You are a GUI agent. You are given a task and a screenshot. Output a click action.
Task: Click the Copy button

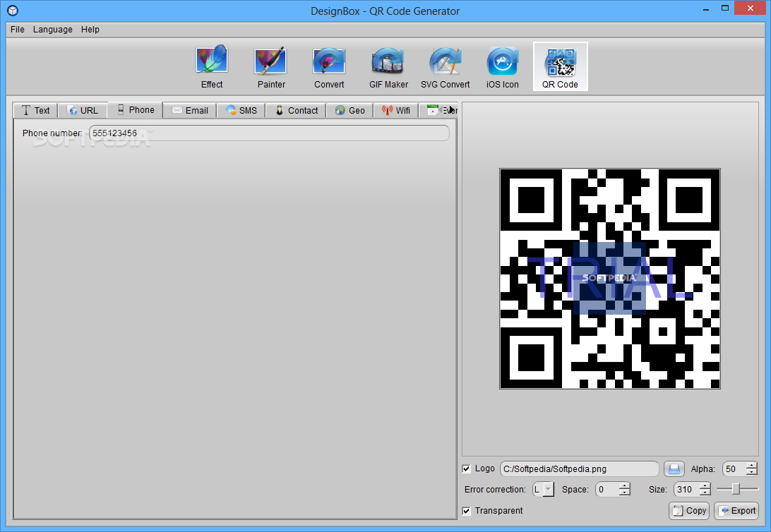click(689, 511)
